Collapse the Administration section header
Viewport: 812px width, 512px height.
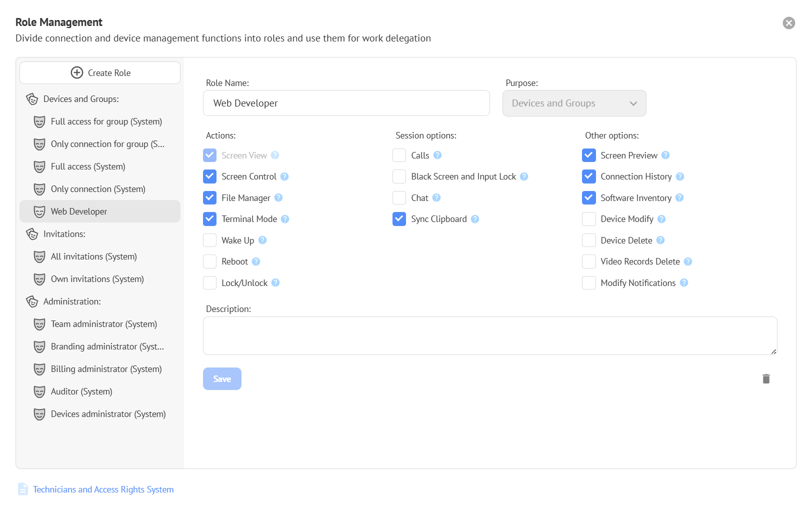click(x=72, y=301)
